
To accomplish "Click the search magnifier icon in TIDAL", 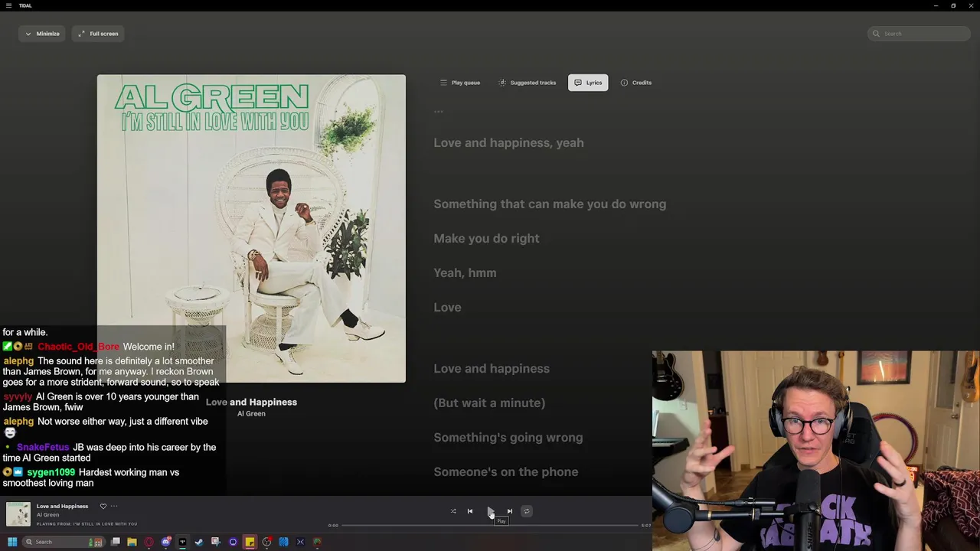I will click(x=877, y=34).
